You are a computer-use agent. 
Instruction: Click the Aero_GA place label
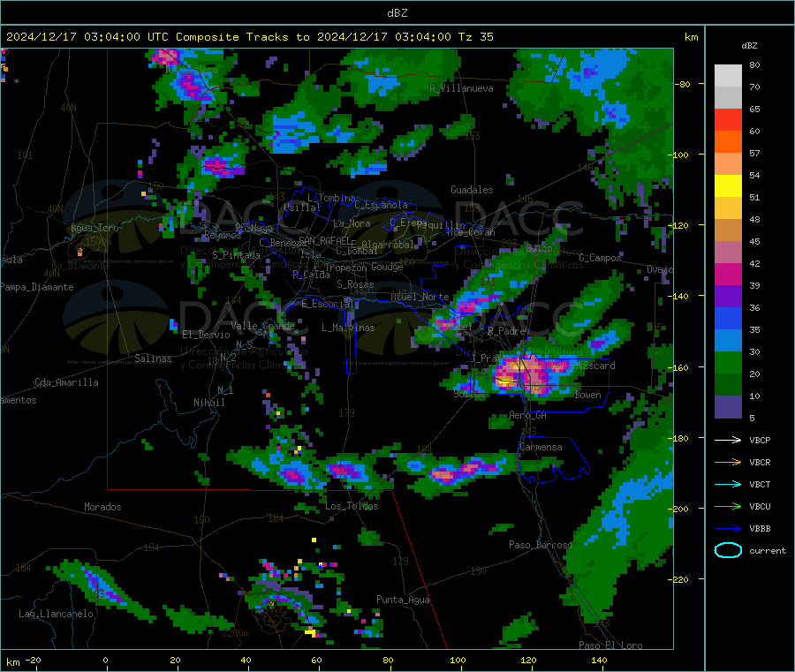[x=527, y=415]
